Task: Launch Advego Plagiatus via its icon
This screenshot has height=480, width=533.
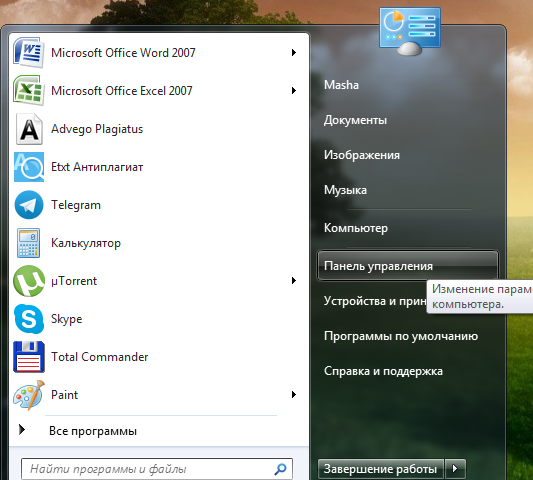Action: point(29,129)
